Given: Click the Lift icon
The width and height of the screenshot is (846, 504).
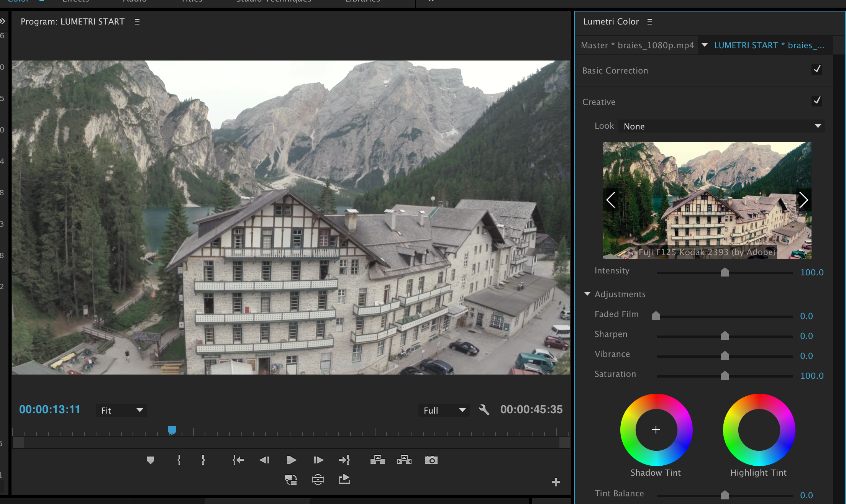Looking at the screenshot, I should click(x=378, y=460).
